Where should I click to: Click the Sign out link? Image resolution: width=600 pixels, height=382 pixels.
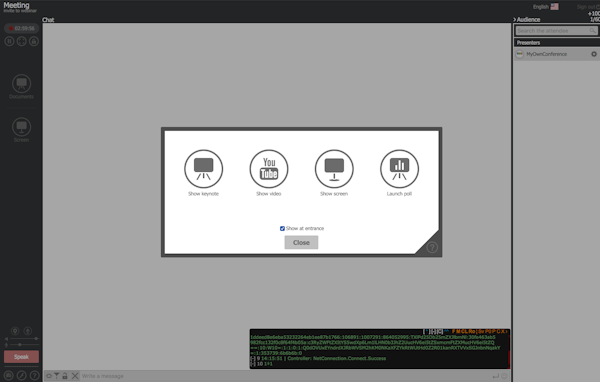click(x=588, y=7)
